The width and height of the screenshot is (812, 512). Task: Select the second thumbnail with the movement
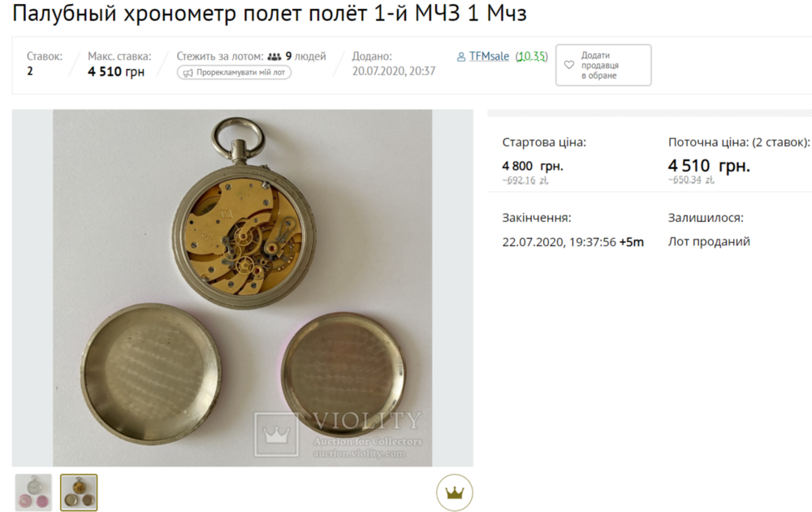pos(79,492)
